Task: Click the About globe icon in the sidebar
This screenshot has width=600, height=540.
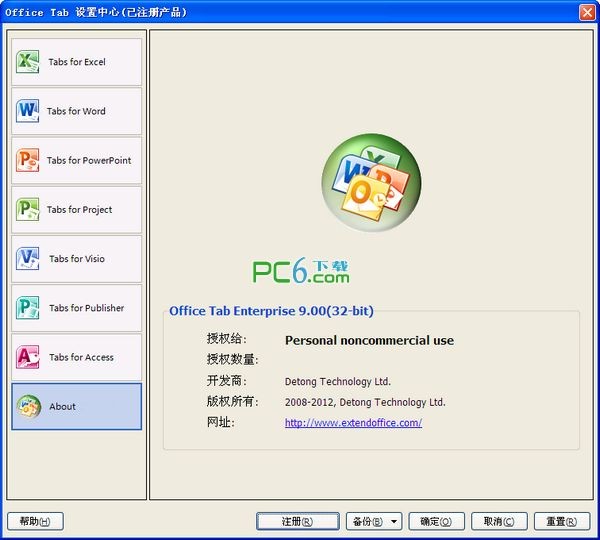Action: tap(29, 406)
